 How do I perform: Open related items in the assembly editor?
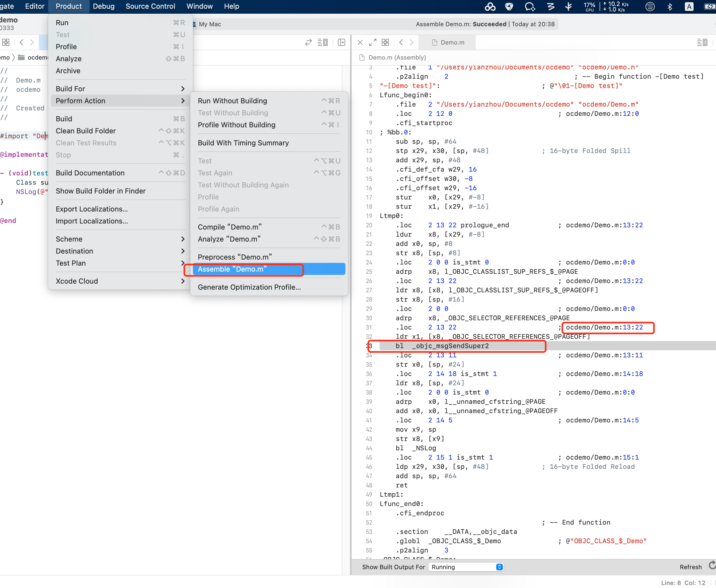[x=385, y=42]
